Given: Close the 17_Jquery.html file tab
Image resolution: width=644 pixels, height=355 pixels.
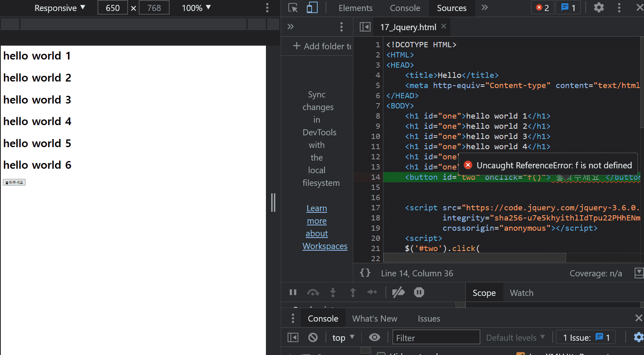Looking at the screenshot, I should click(x=443, y=26).
